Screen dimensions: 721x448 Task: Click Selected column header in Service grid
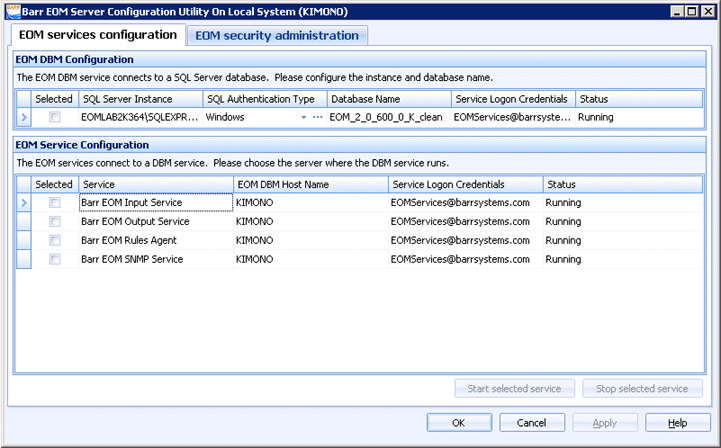pyautogui.click(x=54, y=184)
